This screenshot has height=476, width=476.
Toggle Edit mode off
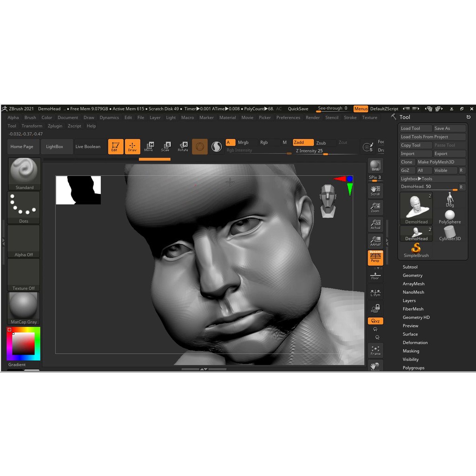coord(116,146)
